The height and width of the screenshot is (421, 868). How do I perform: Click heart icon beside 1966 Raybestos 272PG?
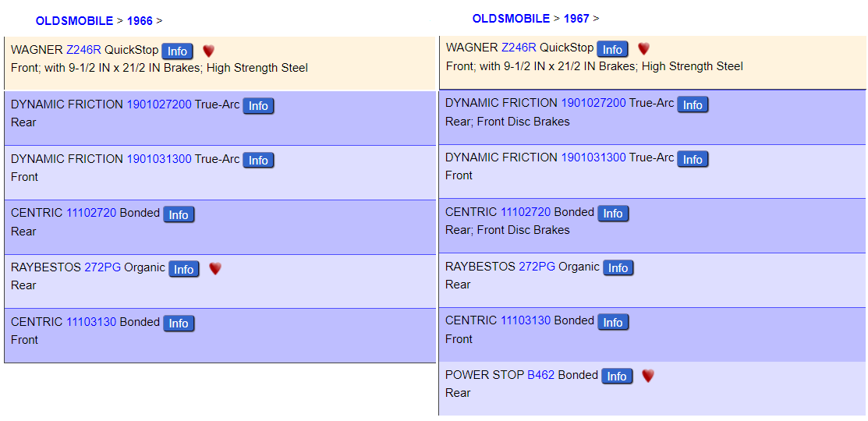[215, 268]
